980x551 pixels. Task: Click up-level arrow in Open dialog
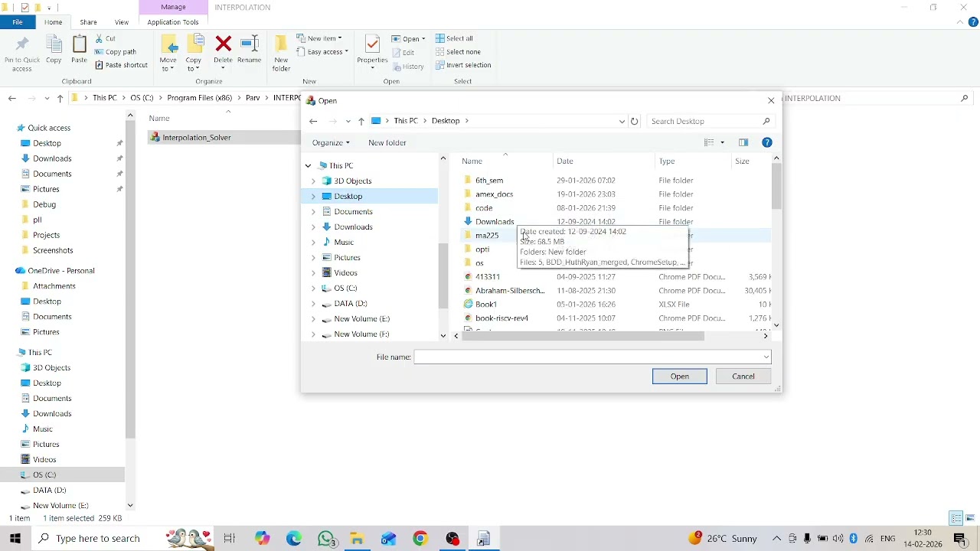coord(361,121)
